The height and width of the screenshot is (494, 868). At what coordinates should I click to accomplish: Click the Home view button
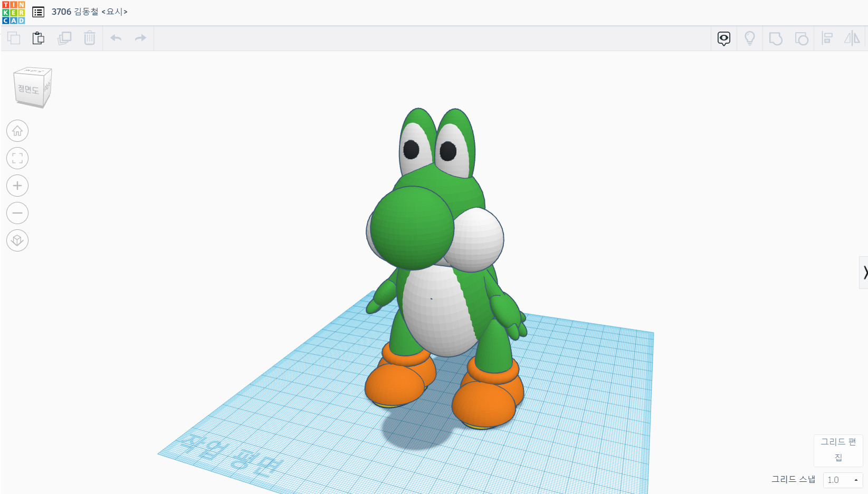coord(17,131)
